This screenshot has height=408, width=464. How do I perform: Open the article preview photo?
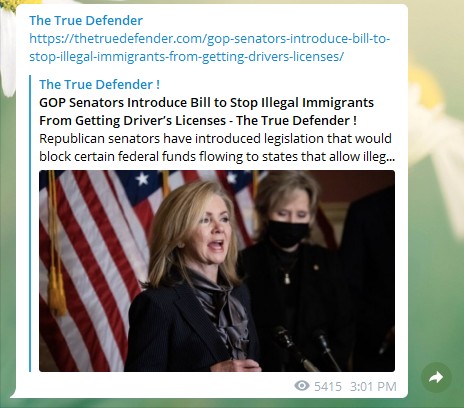tap(217, 271)
